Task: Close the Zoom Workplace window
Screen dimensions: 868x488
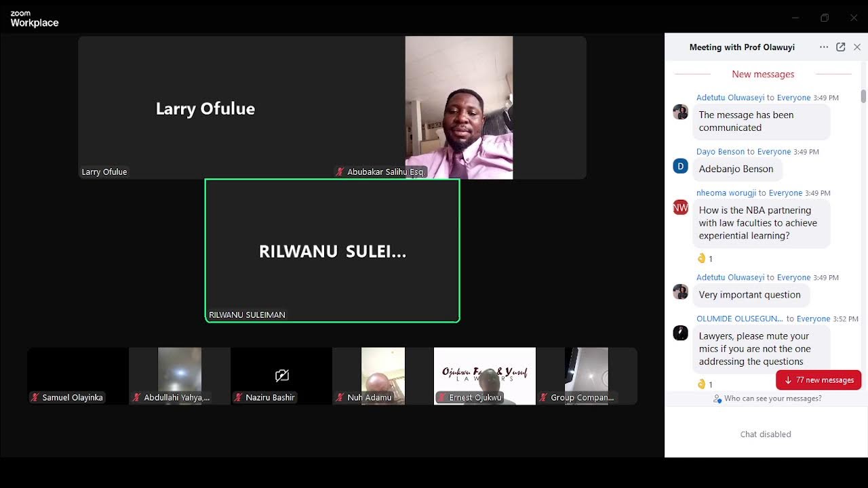Action: click(854, 18)
